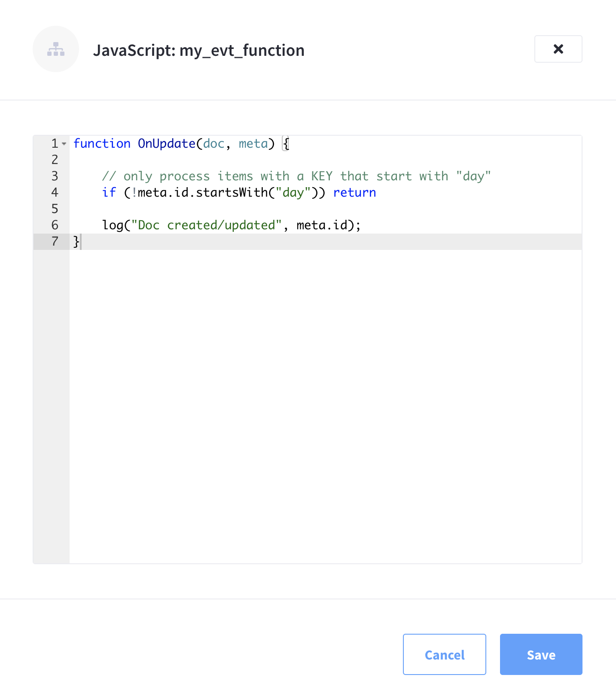Click the closing brace on line 7

(x=76, y=241)
